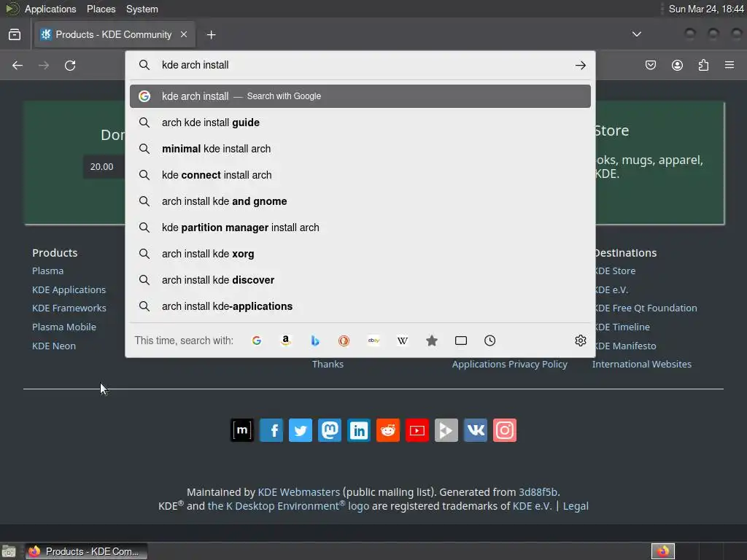Viewport: 747px width, 560px height.
Task: Open the KDE Free Qt Foundation link
Action: [646, 308]
